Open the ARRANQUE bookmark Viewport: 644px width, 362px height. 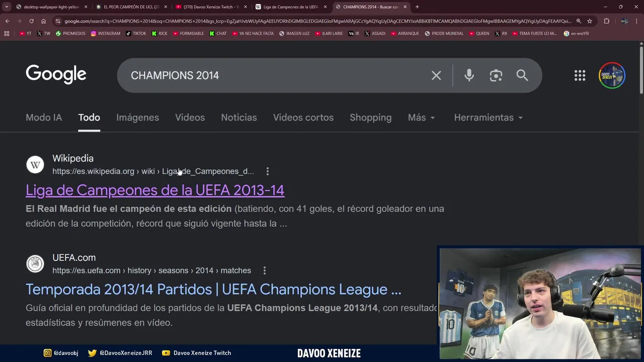click(404, 34)
